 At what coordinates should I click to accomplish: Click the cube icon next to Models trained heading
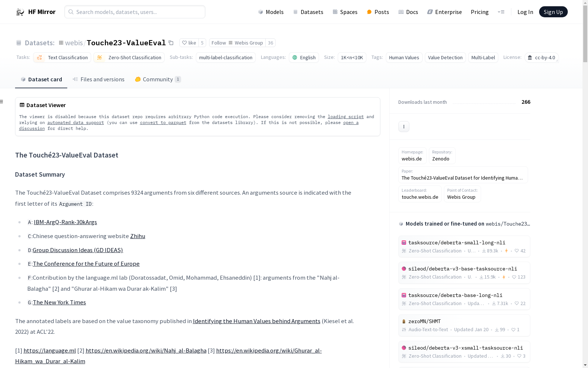pyautogui.click(x=401, y=224)
